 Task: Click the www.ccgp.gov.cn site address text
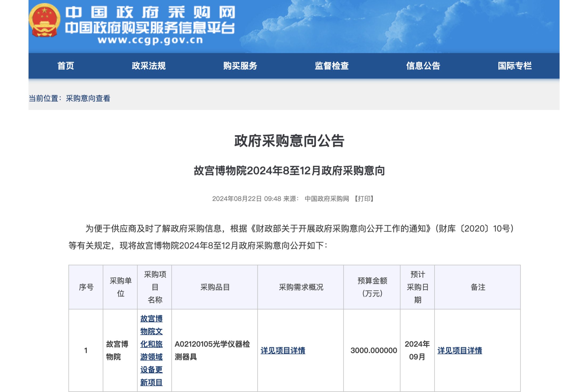tap(150, 40)
